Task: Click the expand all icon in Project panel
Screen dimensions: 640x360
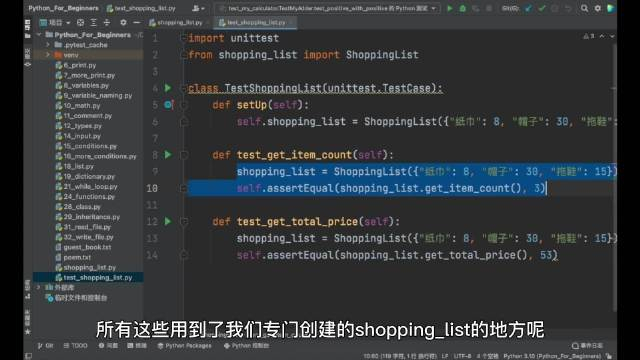Action: pos(93,22)
